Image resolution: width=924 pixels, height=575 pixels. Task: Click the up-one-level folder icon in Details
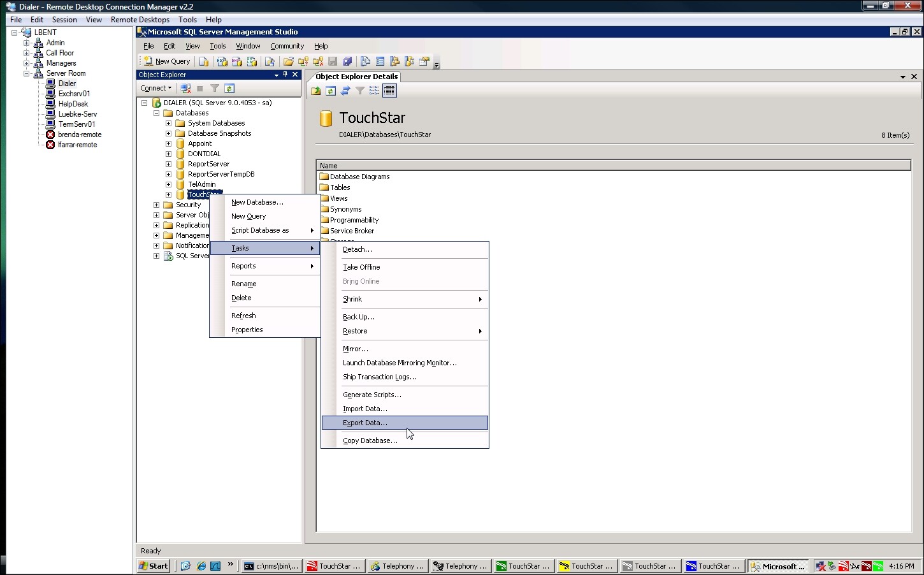(x=315, y=91)
